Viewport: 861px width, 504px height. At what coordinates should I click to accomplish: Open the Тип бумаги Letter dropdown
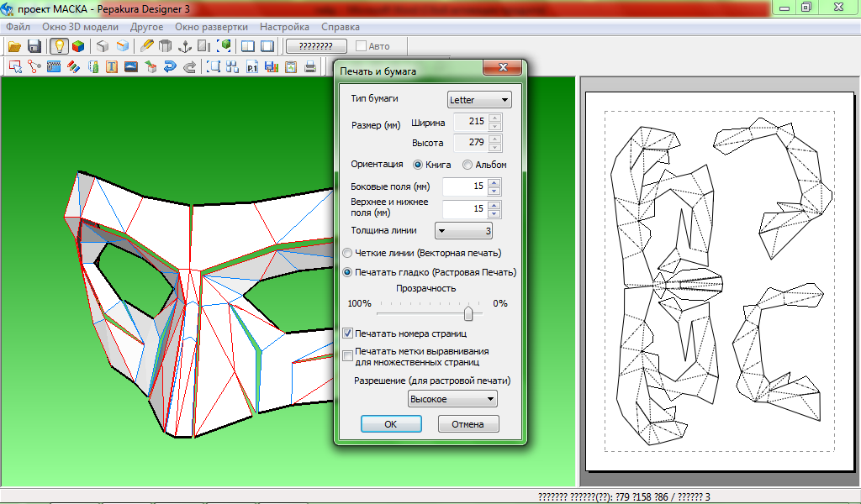(479, 100)
